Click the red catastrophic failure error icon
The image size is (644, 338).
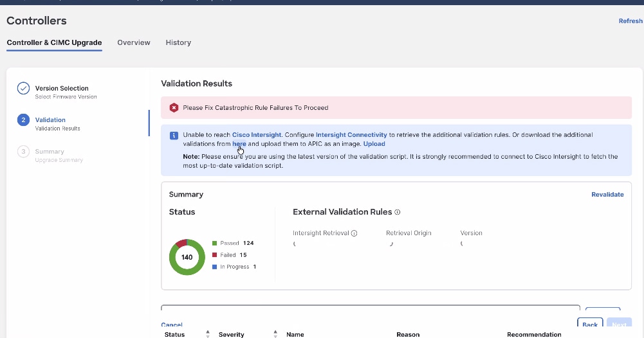tap(174, 108)
